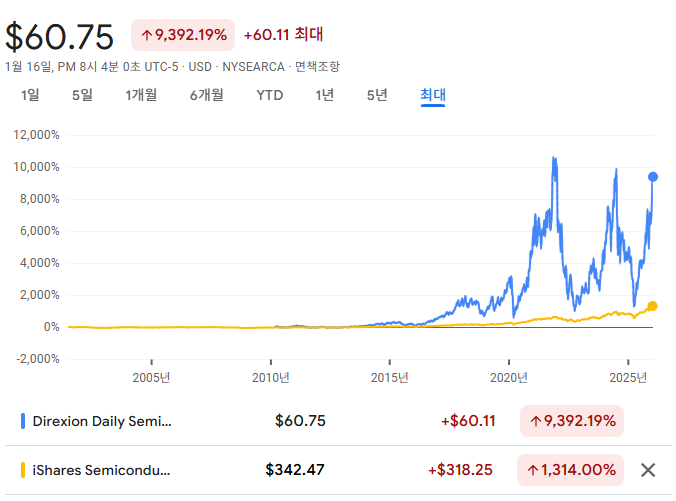The height and width of the screenshot is (501, 676).
Task: Open the 5년 chart range
Action: pyautogui.click(x=377, y=95)
